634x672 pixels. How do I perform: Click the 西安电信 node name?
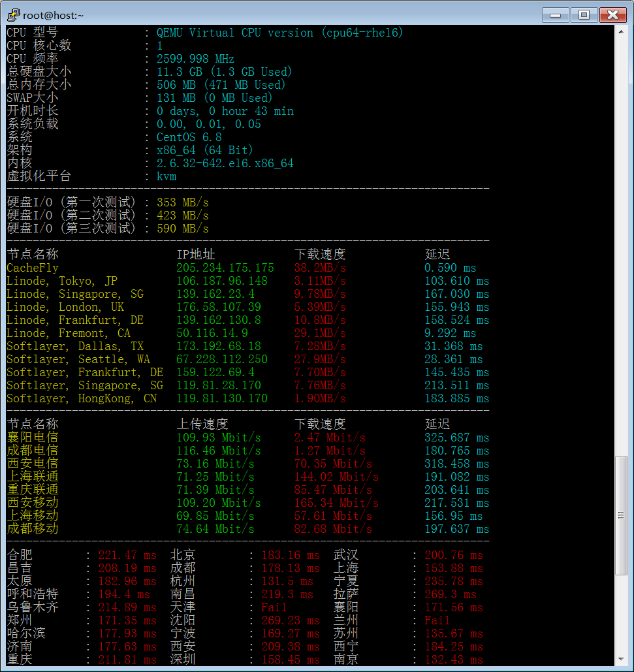[x=33, y=464]
